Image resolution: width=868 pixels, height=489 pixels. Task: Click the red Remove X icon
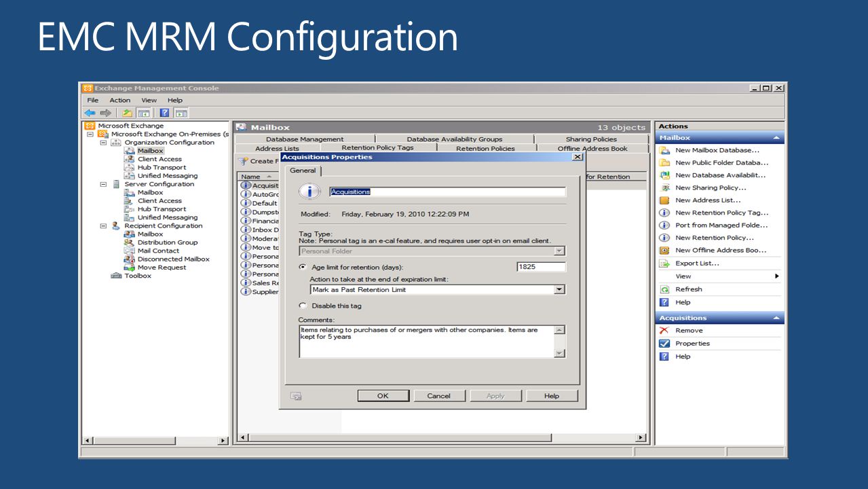[665, 331]
